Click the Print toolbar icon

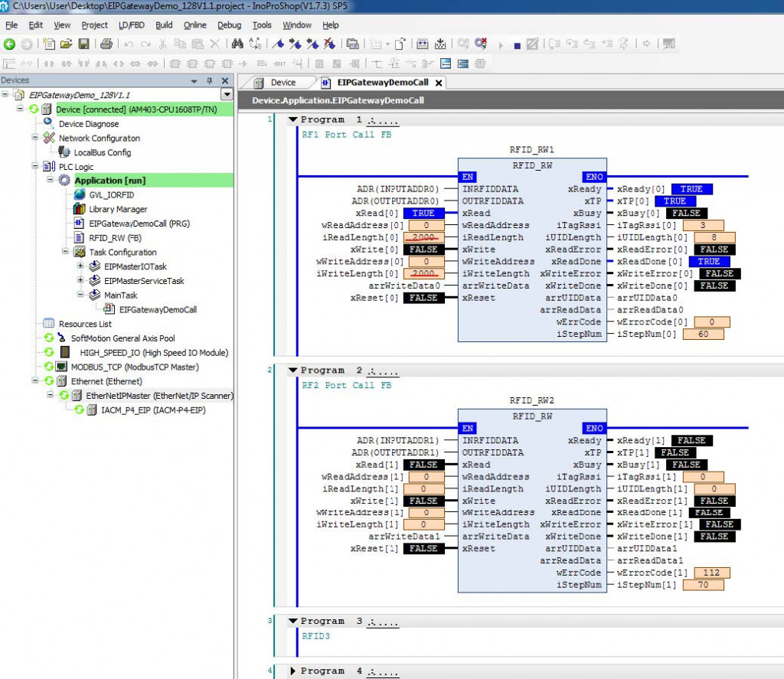point(106,44)
